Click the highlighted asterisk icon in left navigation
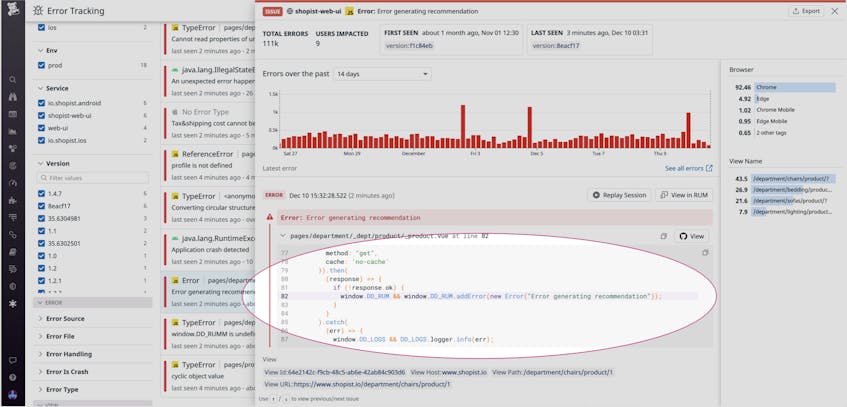Screen dimensions: 847x407 pos(12,304)
